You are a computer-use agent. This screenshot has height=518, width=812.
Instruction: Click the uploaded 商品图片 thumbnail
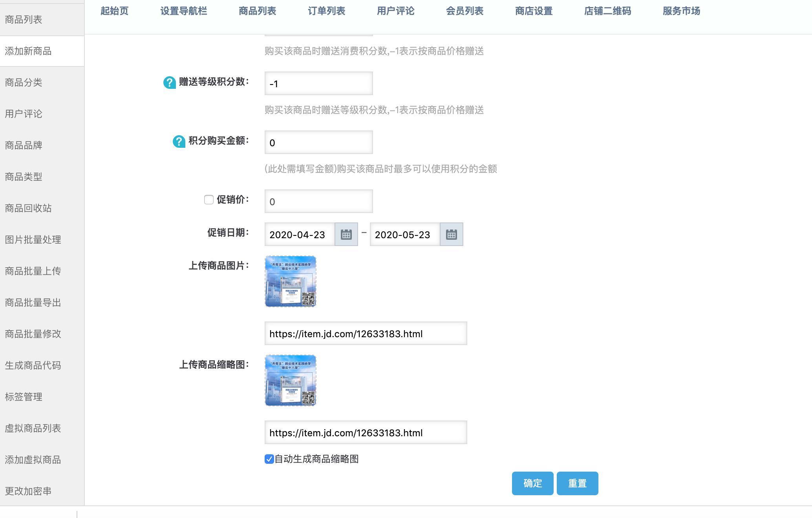click(291, 281)
